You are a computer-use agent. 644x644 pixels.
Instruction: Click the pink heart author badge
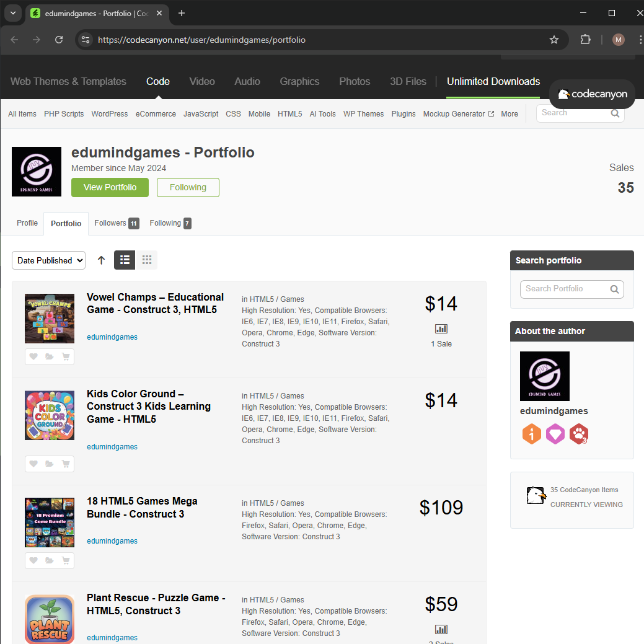click(x=555, y=434)
